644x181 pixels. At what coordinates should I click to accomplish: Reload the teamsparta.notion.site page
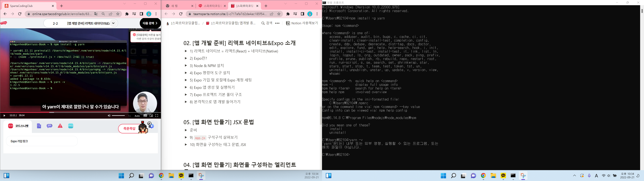pos(181,14)
